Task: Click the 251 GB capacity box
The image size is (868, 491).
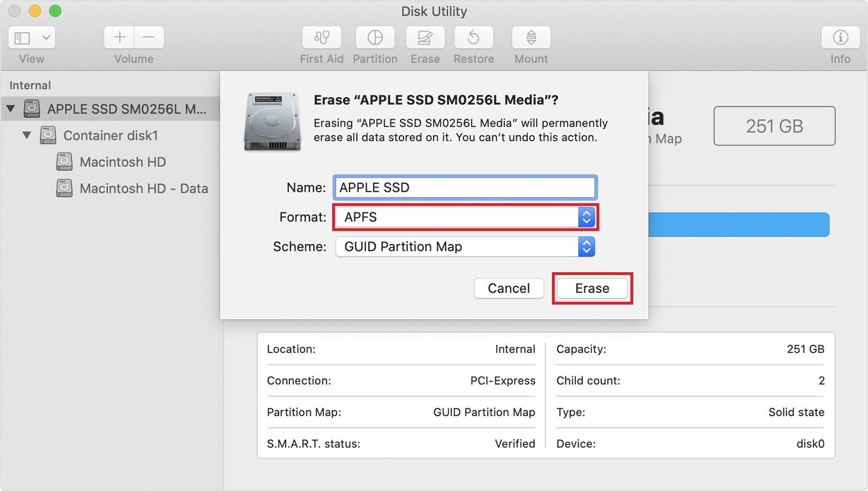Action: [x=775, y=126]
